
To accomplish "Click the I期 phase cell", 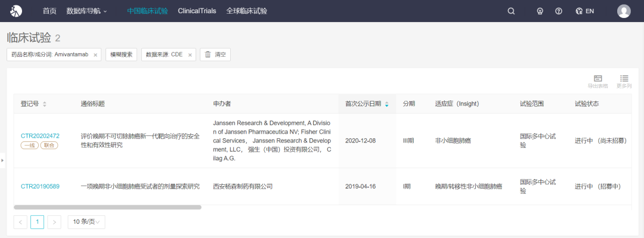I will click(407, 186).
